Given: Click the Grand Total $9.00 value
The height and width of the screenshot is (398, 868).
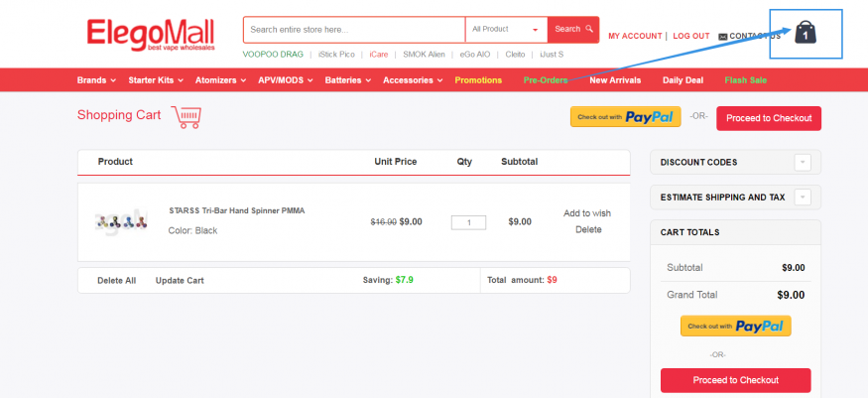Looking at the screenshot, I should pos(791,295).
